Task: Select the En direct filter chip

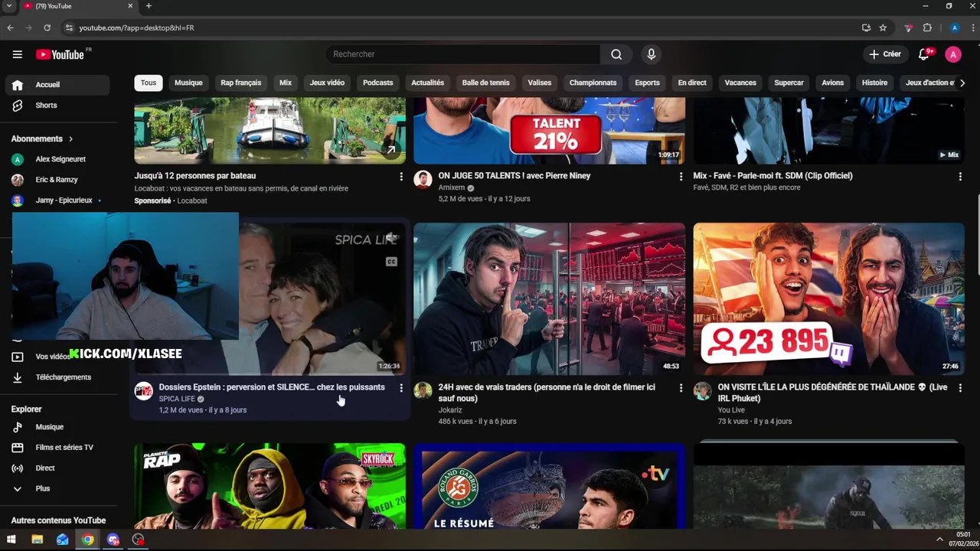Action: coord(692,83)
